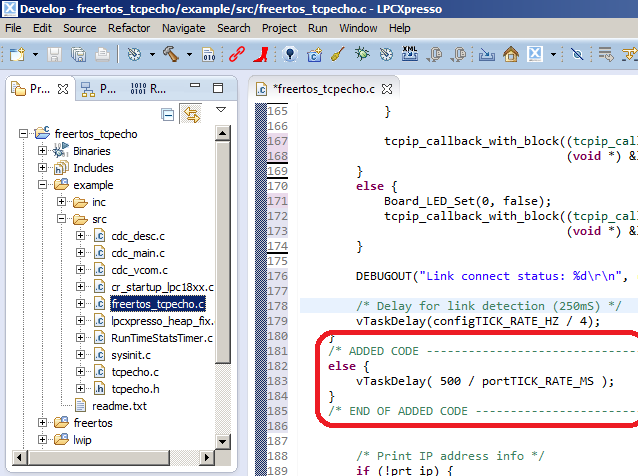Click the Build hammer icon

170,53
